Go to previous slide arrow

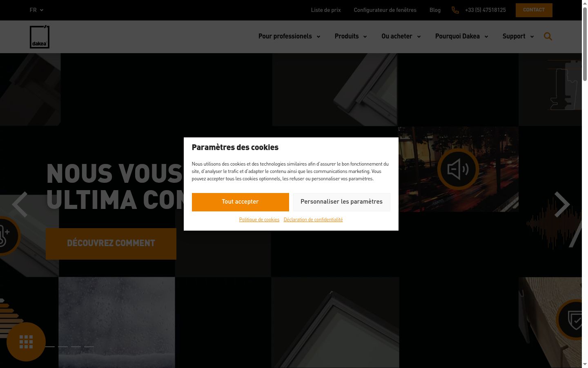coord(20,204)
